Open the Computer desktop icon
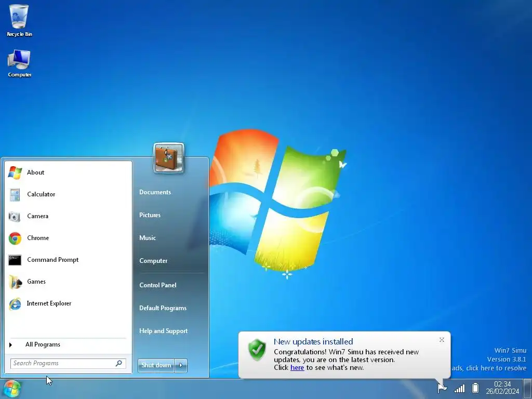The image size is (532, 399). click(19, 63)
